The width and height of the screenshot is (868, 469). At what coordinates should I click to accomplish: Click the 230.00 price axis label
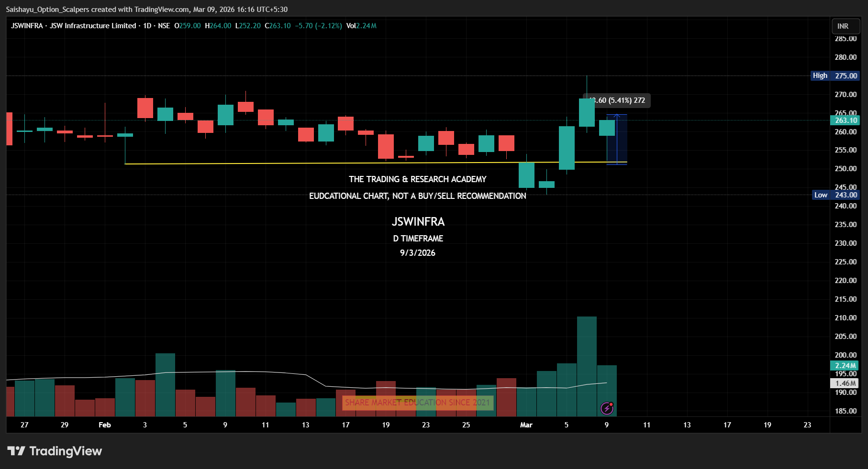click(846, 243)
